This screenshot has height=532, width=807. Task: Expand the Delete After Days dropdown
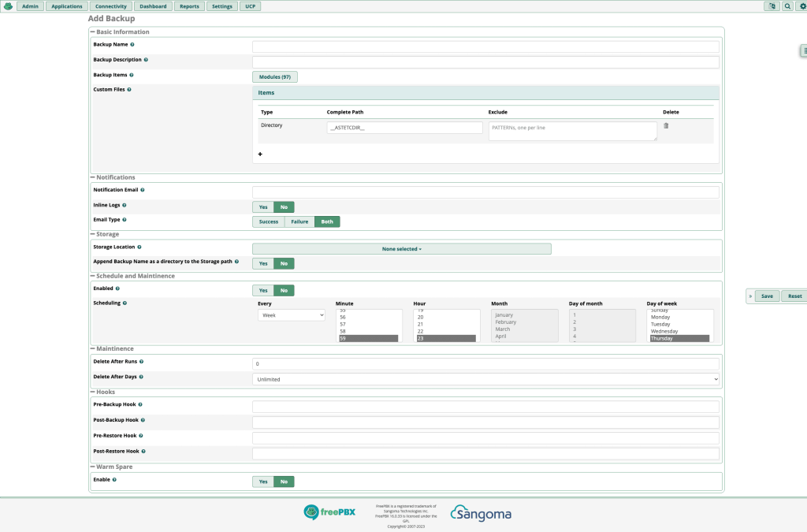[485, 379]
